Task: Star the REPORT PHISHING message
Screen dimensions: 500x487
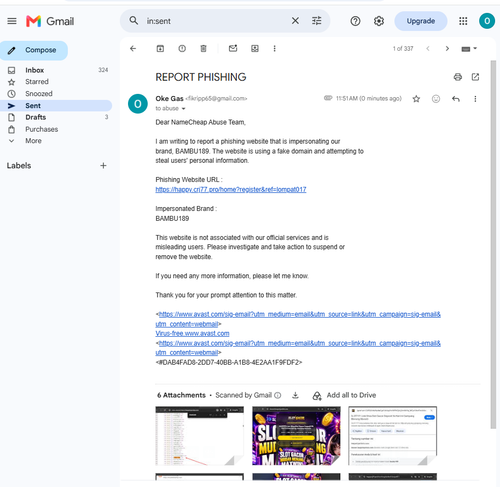Action: pos(416,99)
